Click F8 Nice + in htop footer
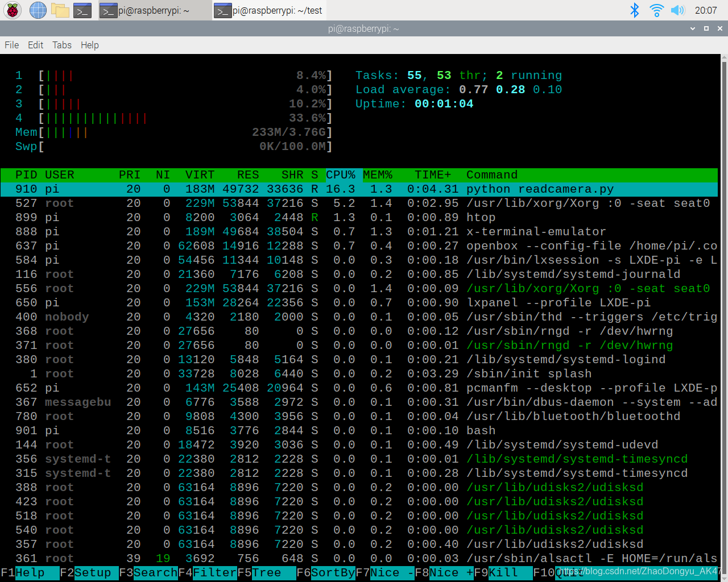 tap(444, 573)
